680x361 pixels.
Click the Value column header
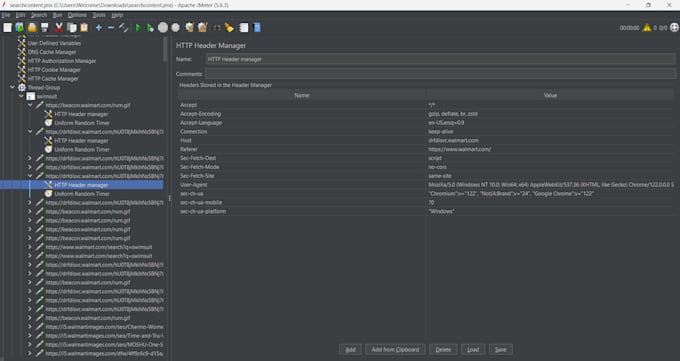pyautogui.click(x=550, y=95)
